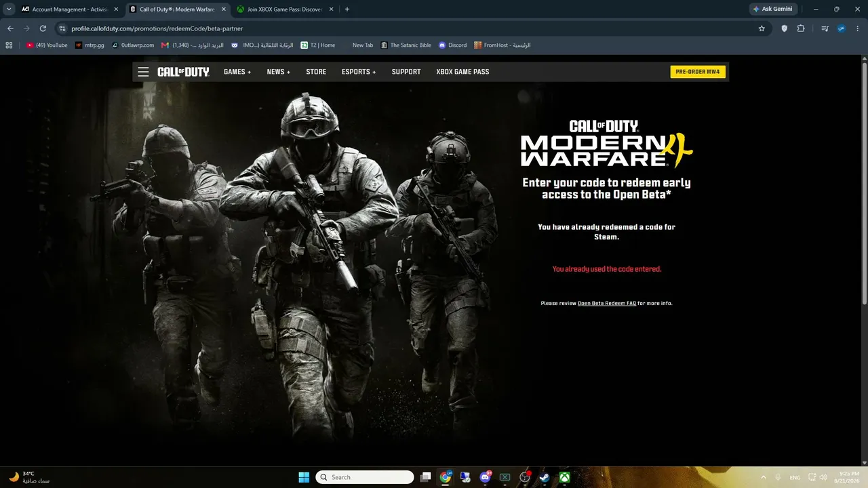Reload the current page
This screenshot has width=868, height=488.
[x=43, y=28]
